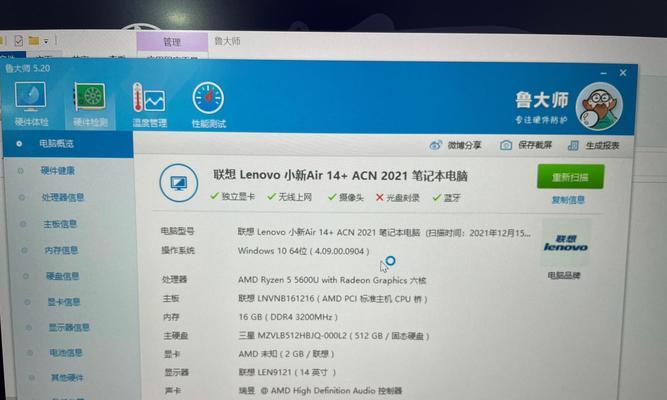Click the 联想 LNVN8161216 motherboard value
The width and height of the screenshot is (667, 400).
pos(333,299)
